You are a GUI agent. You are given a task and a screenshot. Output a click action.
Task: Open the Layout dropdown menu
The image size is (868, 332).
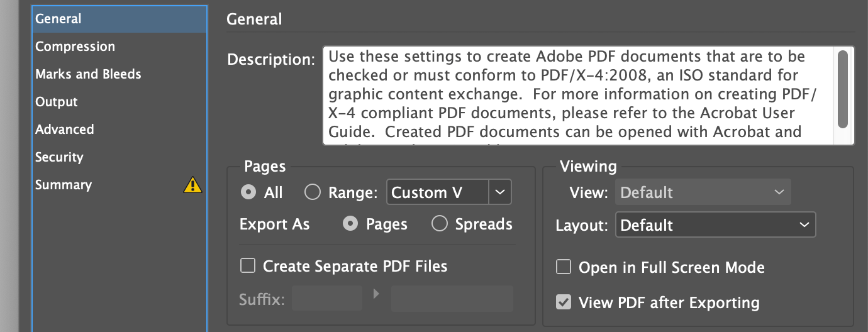(x=715, y=225)
